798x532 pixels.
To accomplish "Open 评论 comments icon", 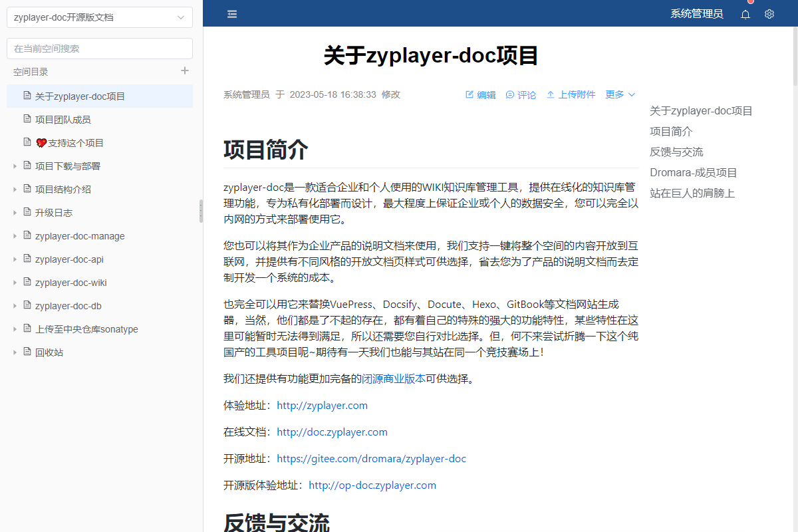I will (510, 95).
